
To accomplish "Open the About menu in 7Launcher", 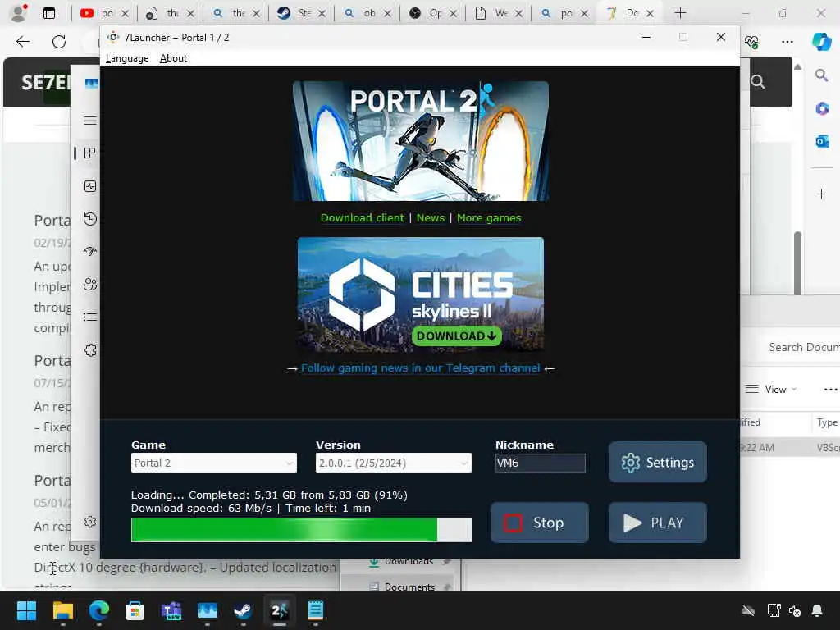I will pyautogui.click(x=173, y=58).
